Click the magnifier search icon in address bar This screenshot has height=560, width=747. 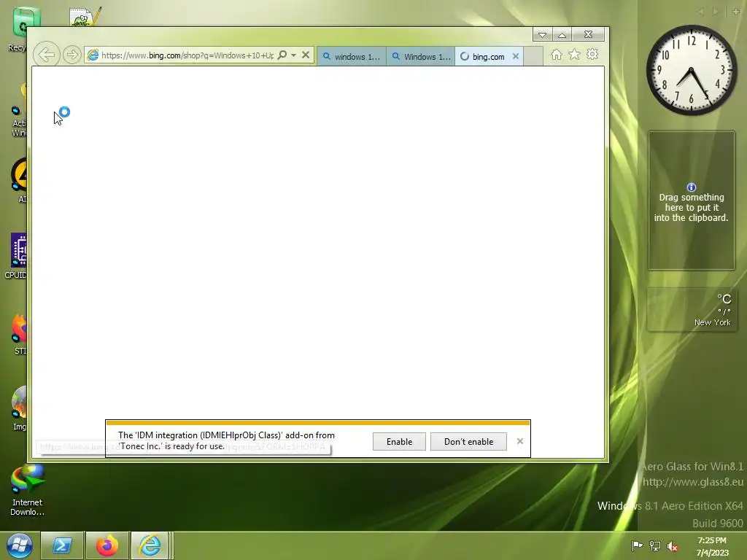point(282,55)
